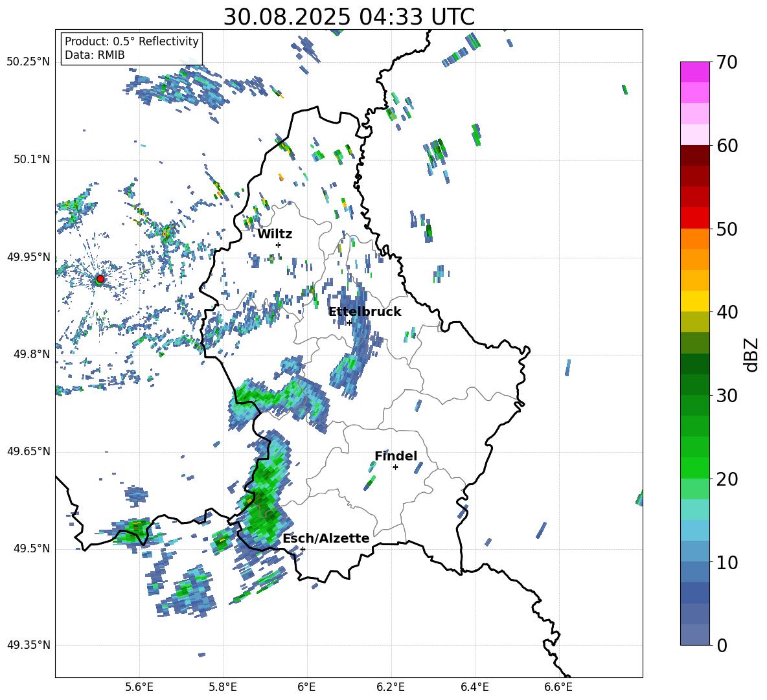767x700 pixels.
Task: Click the Esch/Alzette location cross marker
Action: pyautogui.click(x=303, y=549)
